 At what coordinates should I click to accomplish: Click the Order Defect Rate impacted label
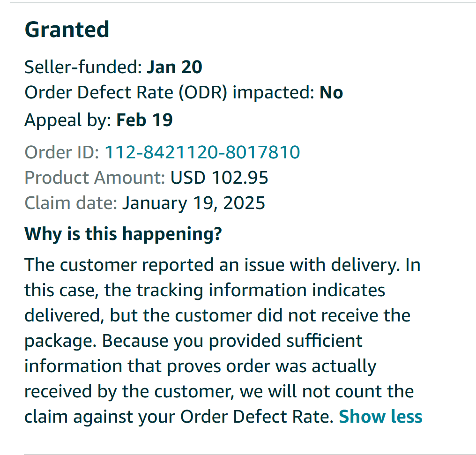(x=170, y=93)
